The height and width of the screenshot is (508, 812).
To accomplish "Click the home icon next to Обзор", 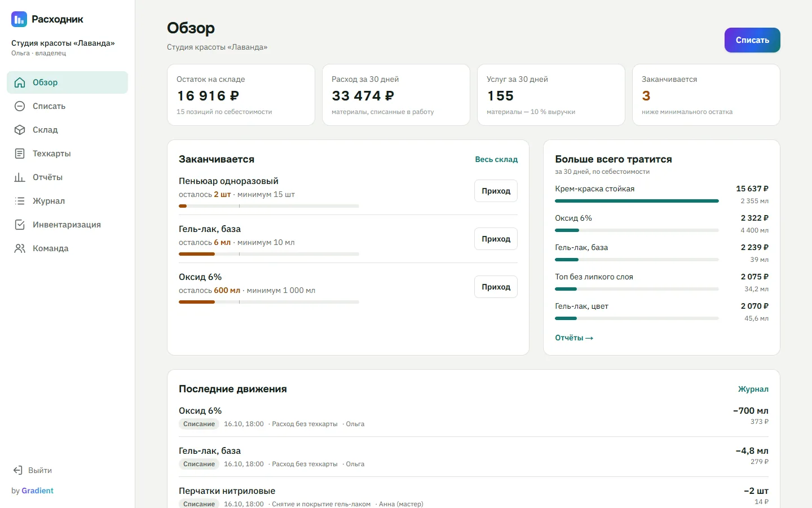I will point(20,82).
